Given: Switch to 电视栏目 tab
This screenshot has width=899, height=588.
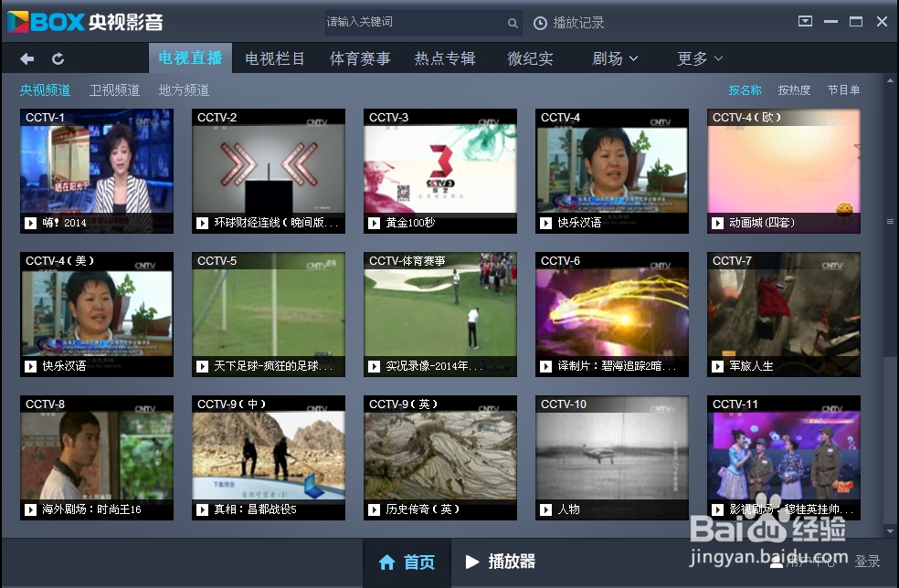Looking at the screenshot, I should click(275, 58).
